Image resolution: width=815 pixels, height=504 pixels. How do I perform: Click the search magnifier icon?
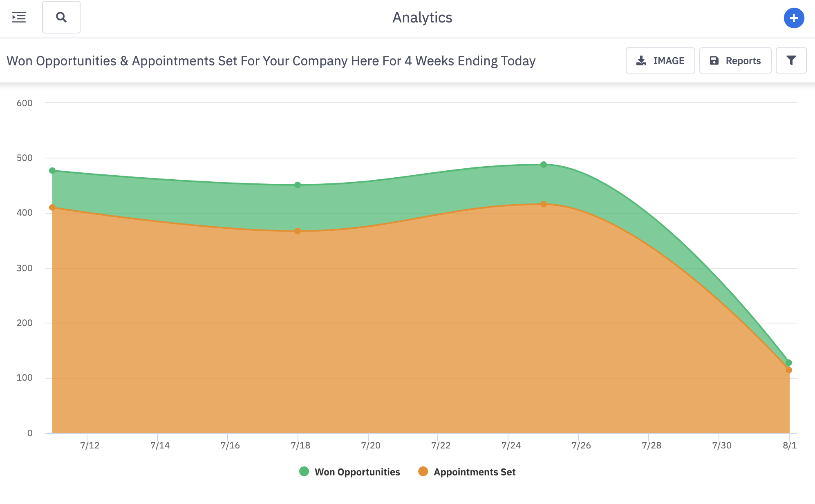(x=61, y=17)
